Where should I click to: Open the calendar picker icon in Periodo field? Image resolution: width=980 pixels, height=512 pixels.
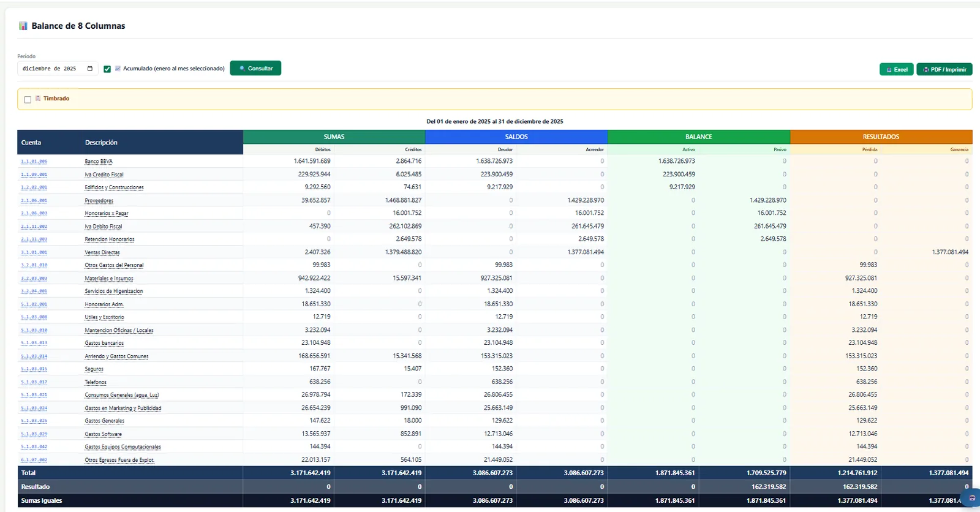[x=90, y=69]
